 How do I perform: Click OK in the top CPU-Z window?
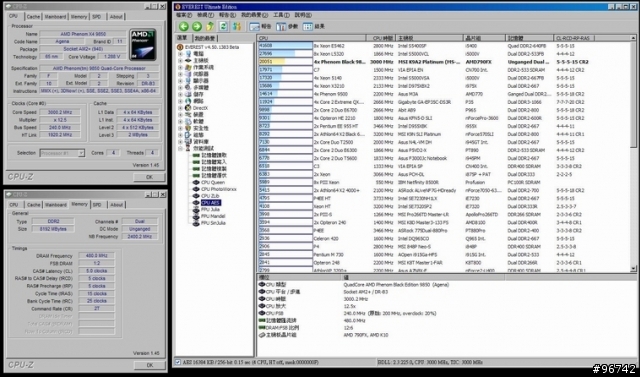click(x=149, y=177)
